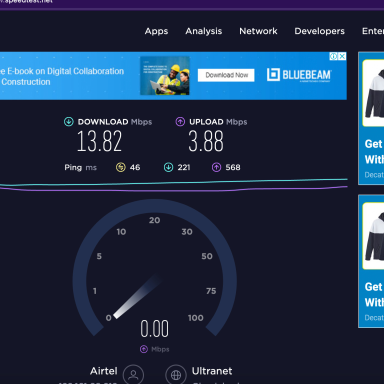Click the speedometer gauge needle
384x384 pixels.
click(x=137, y=296)
